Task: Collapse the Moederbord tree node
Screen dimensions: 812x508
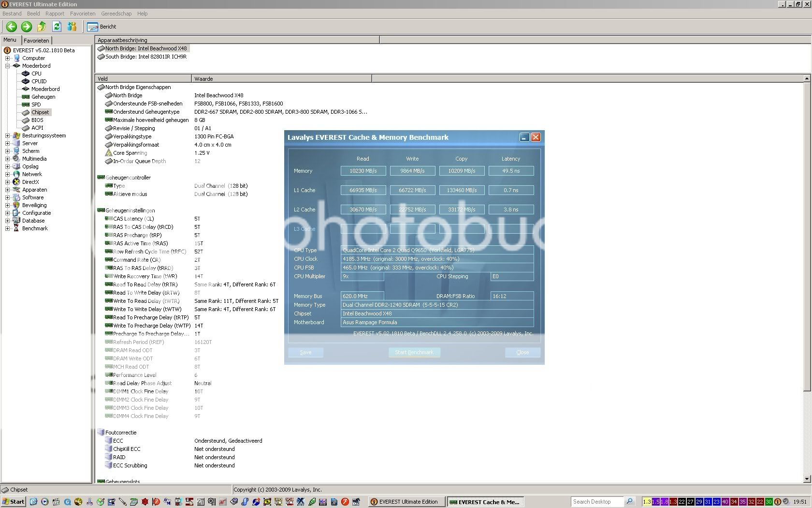Action: click(8, 66)
